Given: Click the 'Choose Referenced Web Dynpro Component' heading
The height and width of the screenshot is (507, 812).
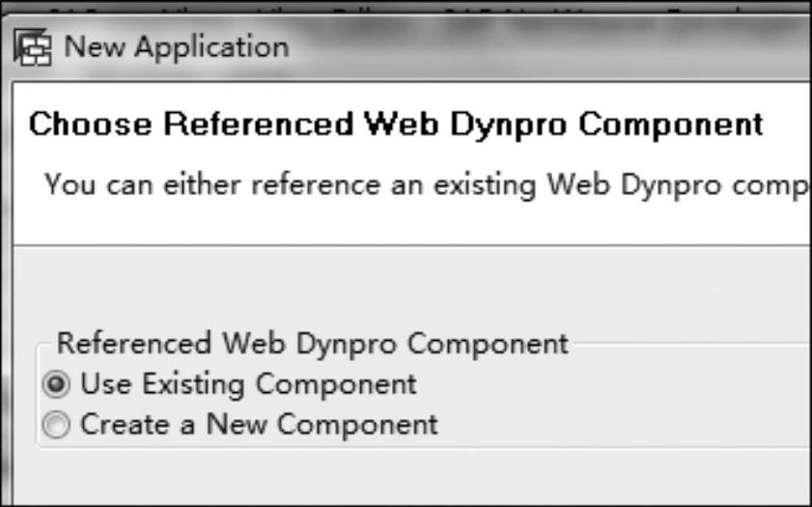Looking at the screenshot, I should [396, 125].
